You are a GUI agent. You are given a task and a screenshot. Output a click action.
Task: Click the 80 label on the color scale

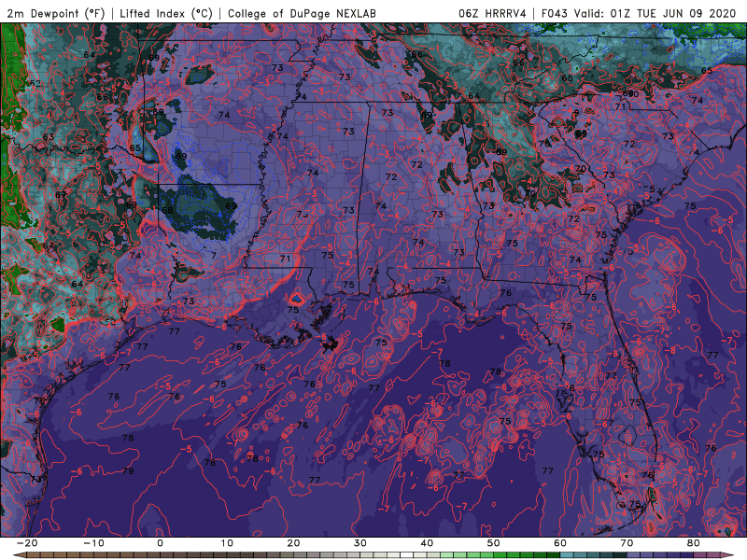pos(694,543)
